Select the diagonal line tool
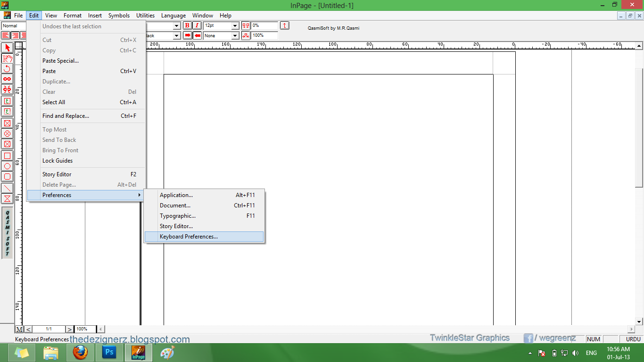 7,188
